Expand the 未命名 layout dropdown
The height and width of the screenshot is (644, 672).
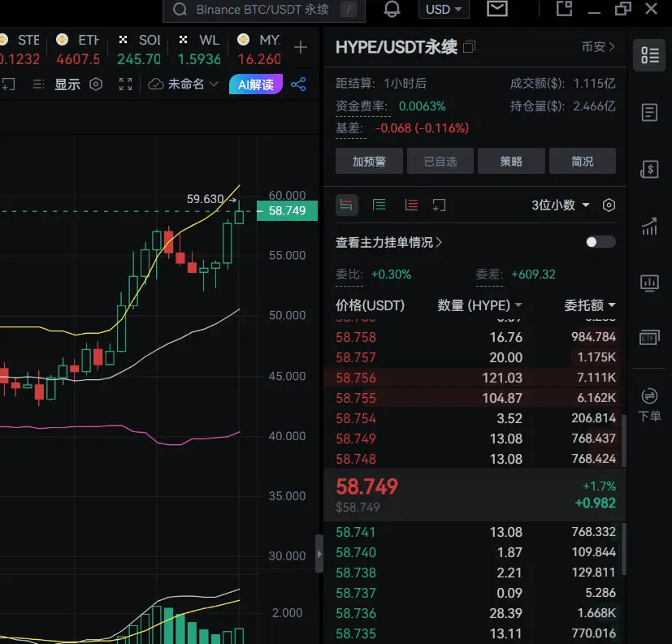click(x=214, y=84)
